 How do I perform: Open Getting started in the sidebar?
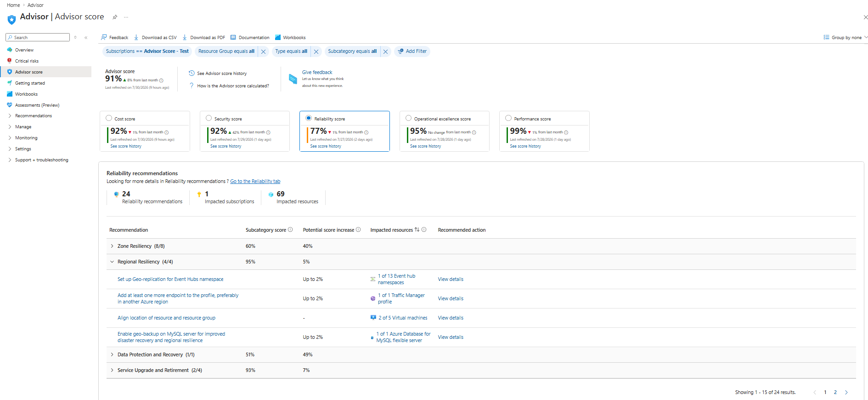[x=30, y=83]
